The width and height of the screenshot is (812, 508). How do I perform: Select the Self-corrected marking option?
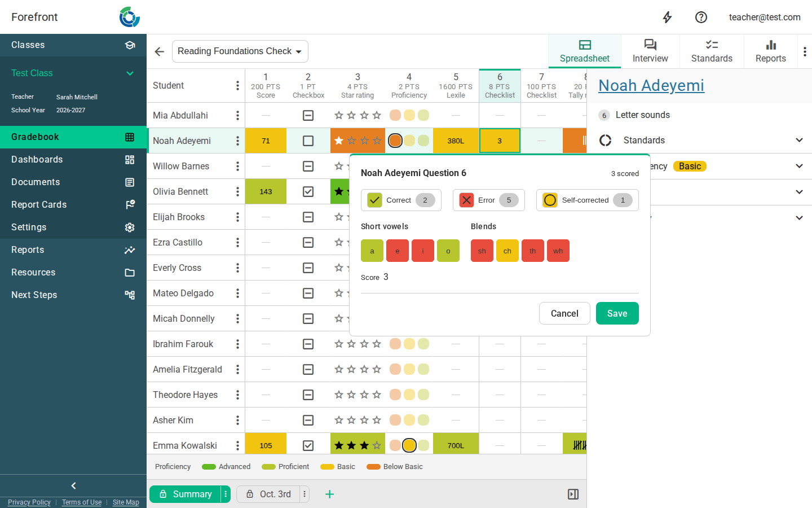588,200
